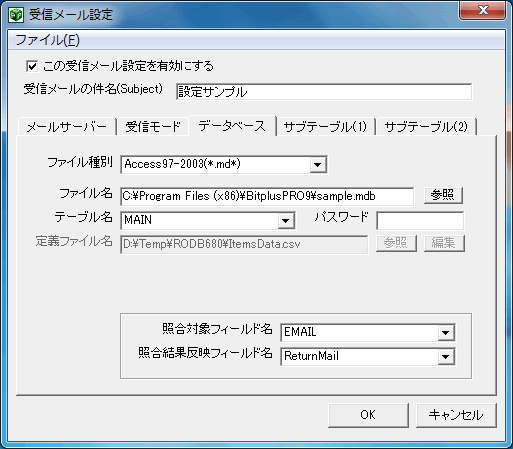Screen dimensions: 513x449
Task: Switch to the メールサーバー tab
Action: pyautogui.click(x=67, y=127)
